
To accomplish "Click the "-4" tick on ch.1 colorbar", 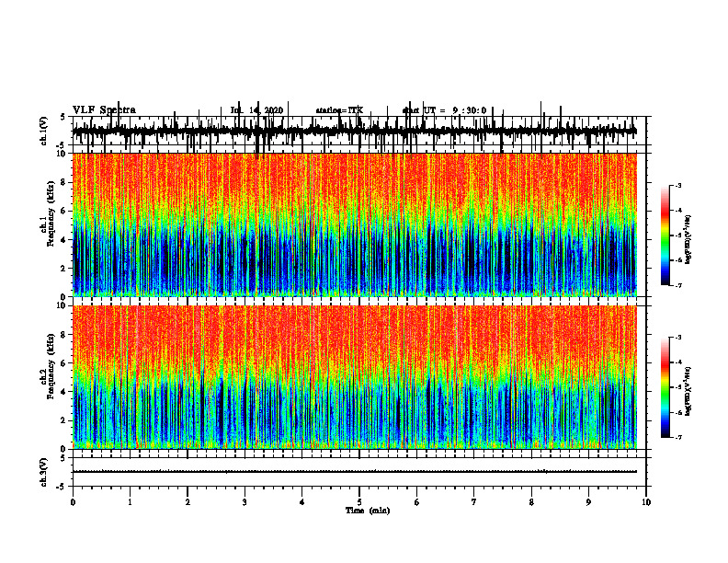I will [677, 211].
